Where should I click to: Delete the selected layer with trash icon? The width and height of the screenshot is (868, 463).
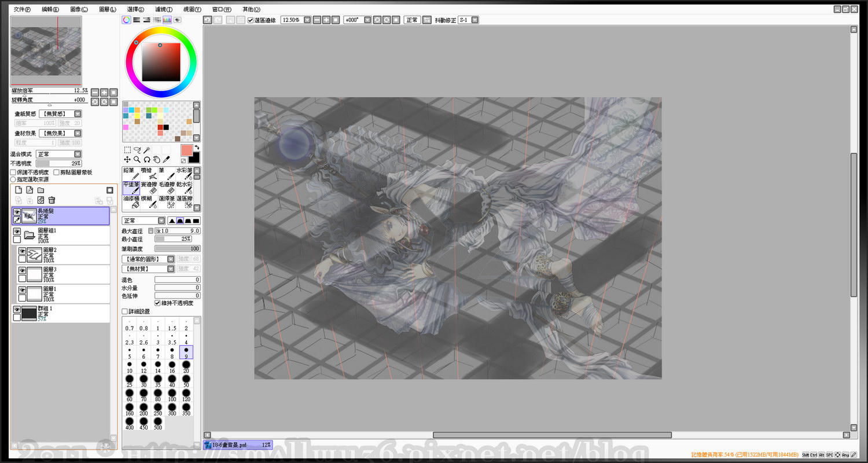[52, 200]
